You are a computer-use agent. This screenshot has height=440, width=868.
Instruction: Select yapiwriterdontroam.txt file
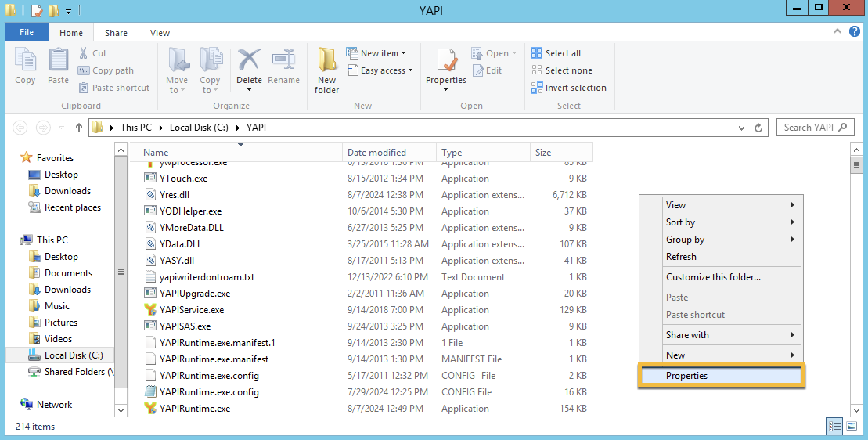[207, 277]
